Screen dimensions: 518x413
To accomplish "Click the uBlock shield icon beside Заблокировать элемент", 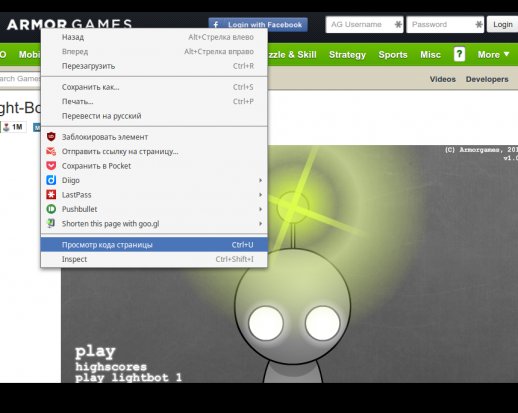I will click(x=51, y=137).
